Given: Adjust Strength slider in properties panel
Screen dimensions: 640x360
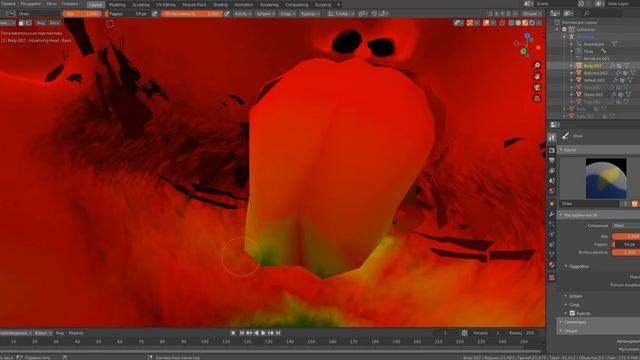Looking at the screenshot, I should click(x=626, y=252).
